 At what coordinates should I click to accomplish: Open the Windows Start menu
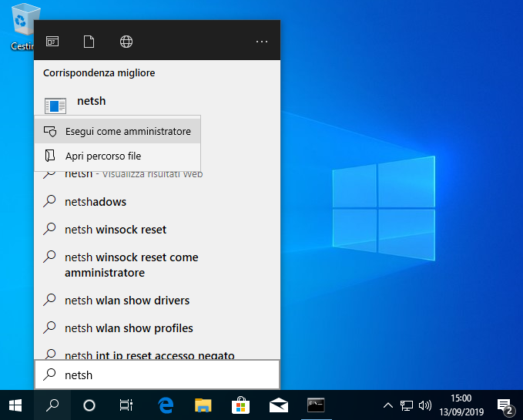[15, 405]
